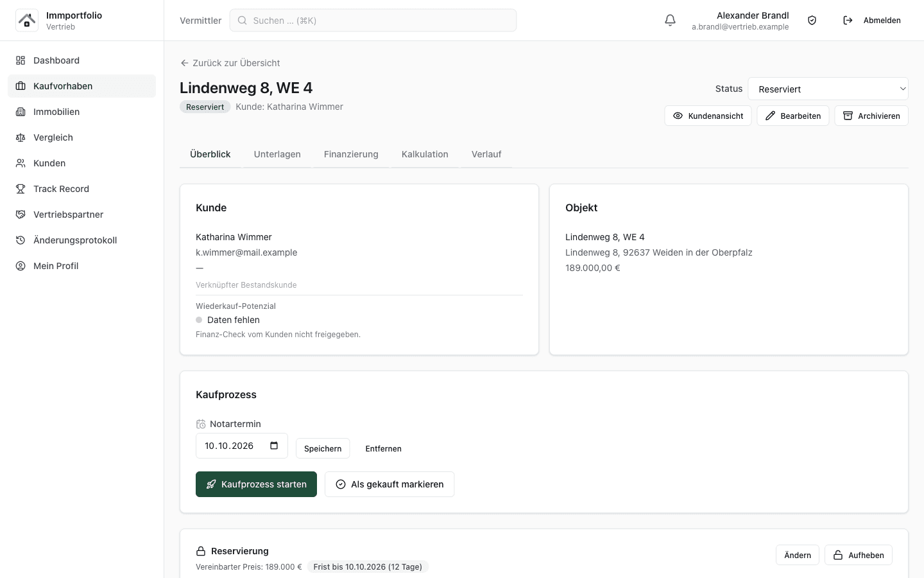Switch to the Unterlagen tab

277,154
